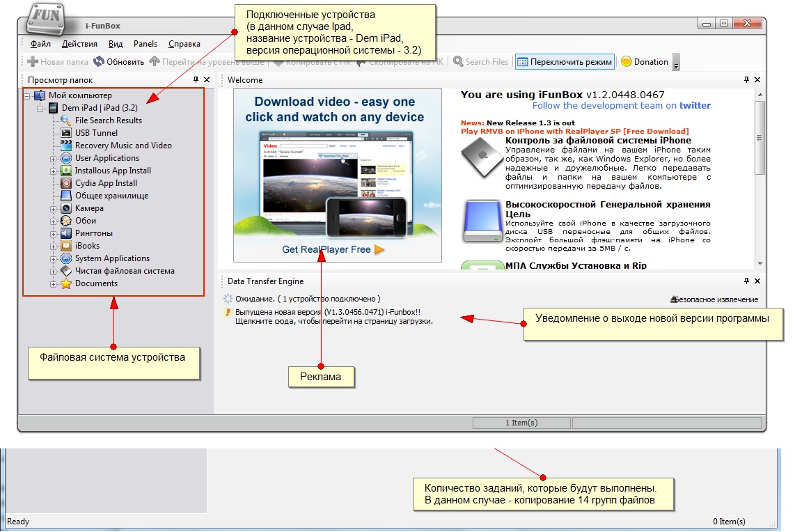Pin the Welcome panel
This screenshot has height=532, width=795.
(746, 79)
